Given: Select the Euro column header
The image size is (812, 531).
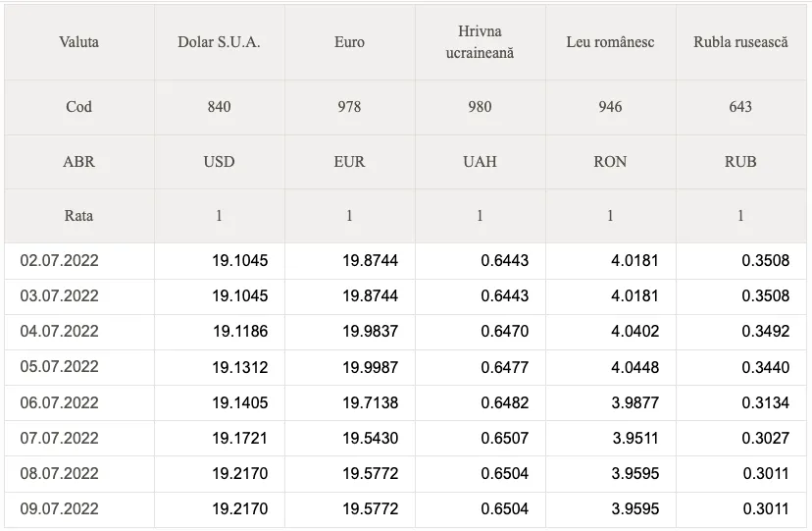Looking at the screenshot, I should [x=349, y=42].
